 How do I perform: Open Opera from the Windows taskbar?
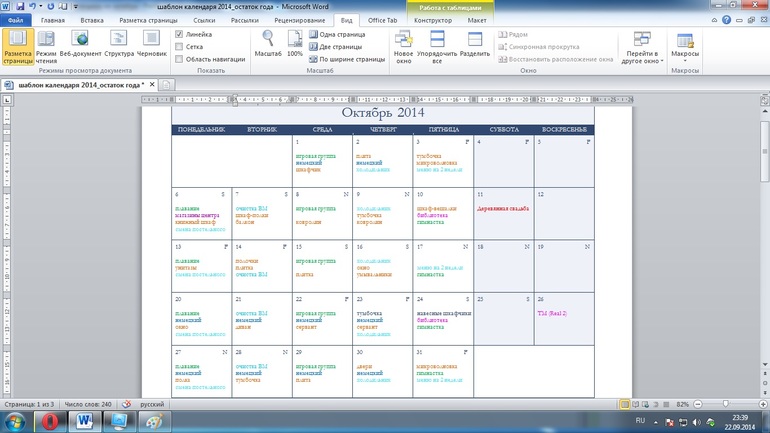point(48,421)
